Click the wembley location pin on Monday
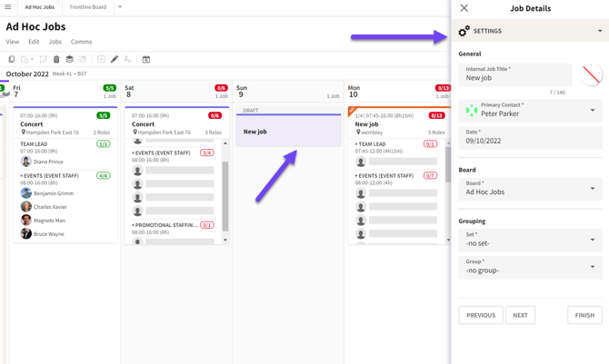 click(x=358, y=133)
